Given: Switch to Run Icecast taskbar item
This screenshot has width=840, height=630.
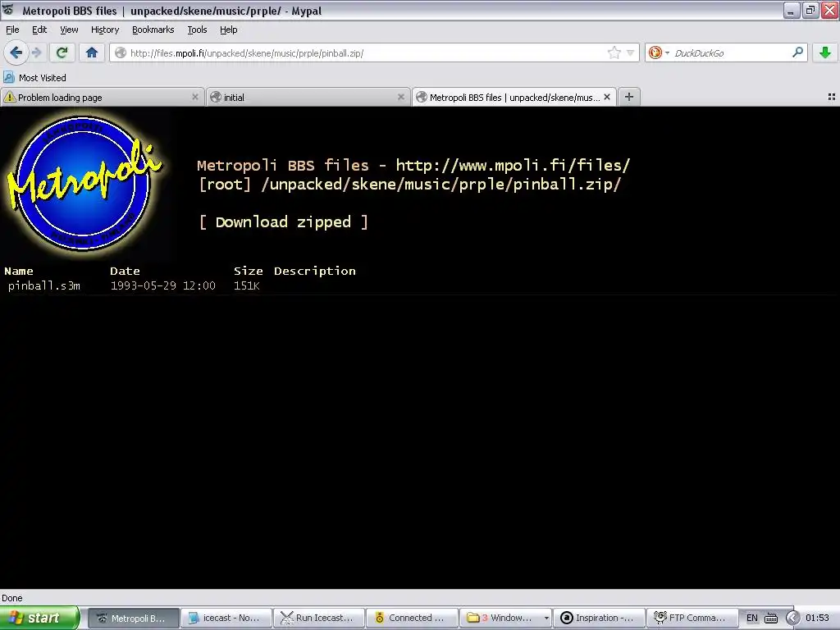Looking at the screenshot, I should [319, 618].
